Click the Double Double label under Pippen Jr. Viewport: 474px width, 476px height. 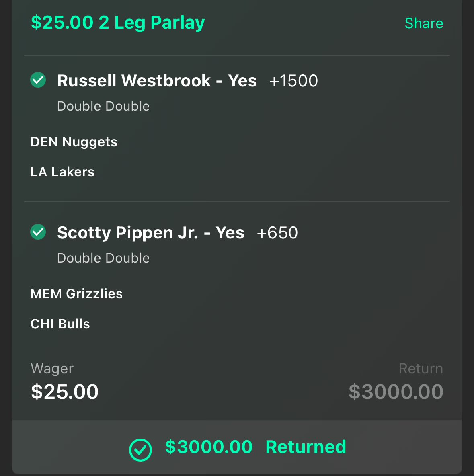[x=103, y=258]
